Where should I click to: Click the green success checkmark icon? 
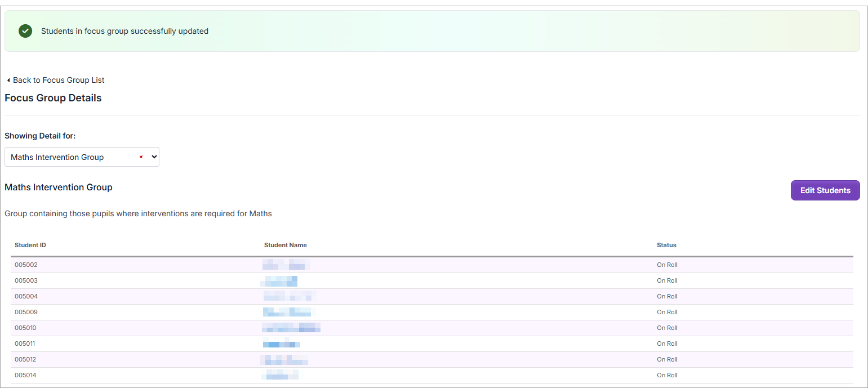tap(25, 31)
